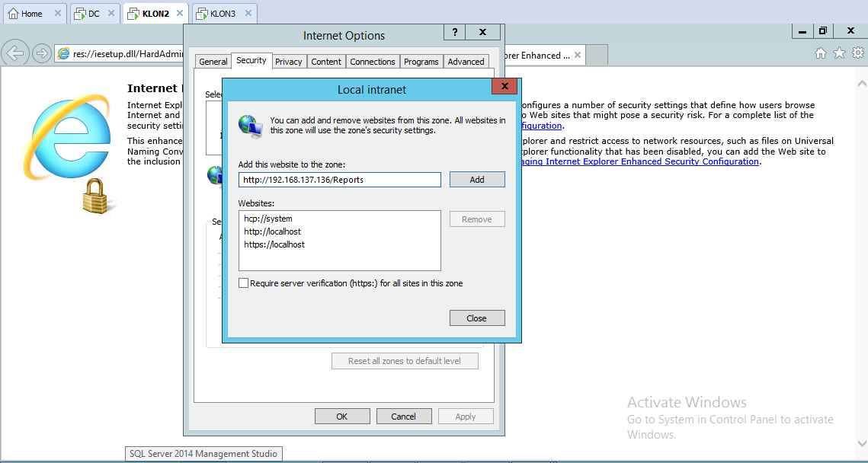
Task: Click the Add this website input field
Action: tap(339, 180)
